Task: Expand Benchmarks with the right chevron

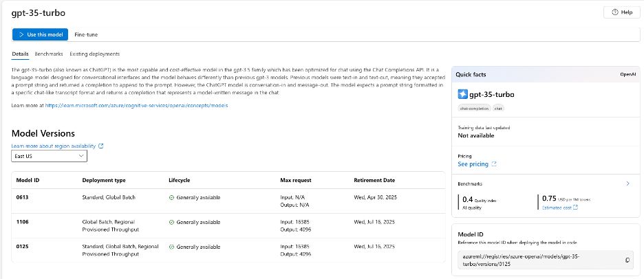Action: coord(627,183)
